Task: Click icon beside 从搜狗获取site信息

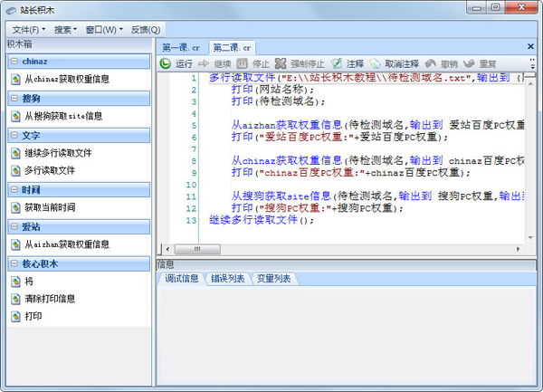Action: point(15,117)
